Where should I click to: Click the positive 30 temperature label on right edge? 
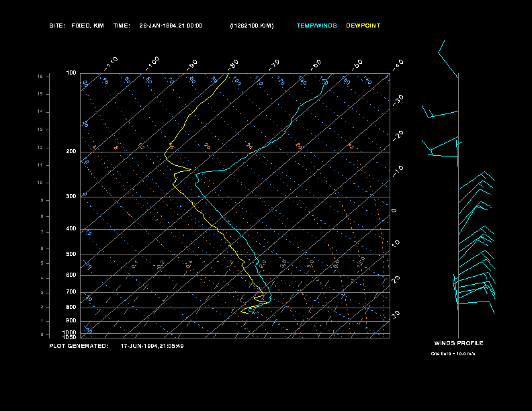(396, 314)
